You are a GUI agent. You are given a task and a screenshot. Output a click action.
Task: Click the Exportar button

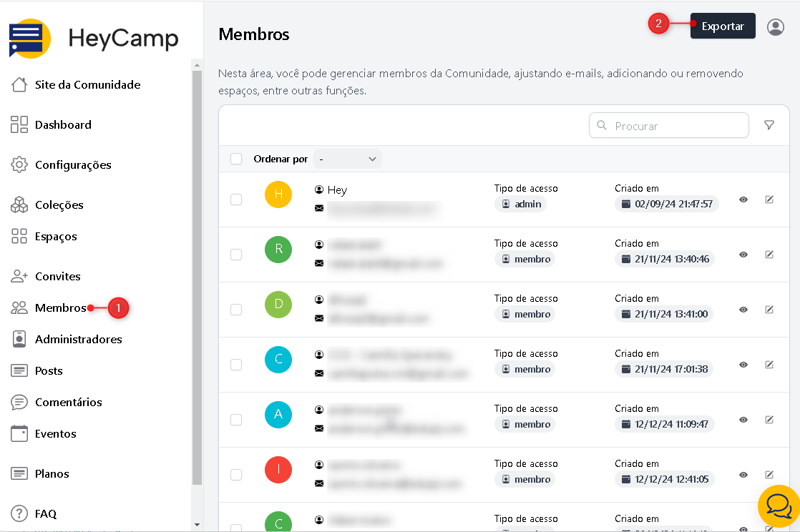(722, 26)
